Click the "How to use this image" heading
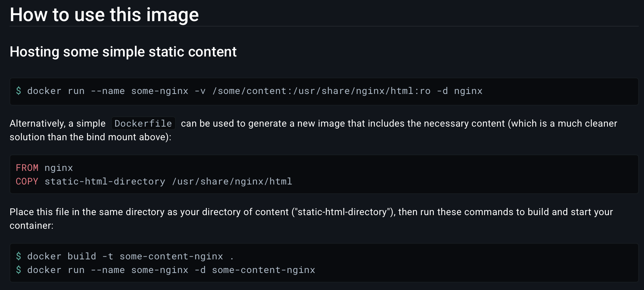 point(104,15)
